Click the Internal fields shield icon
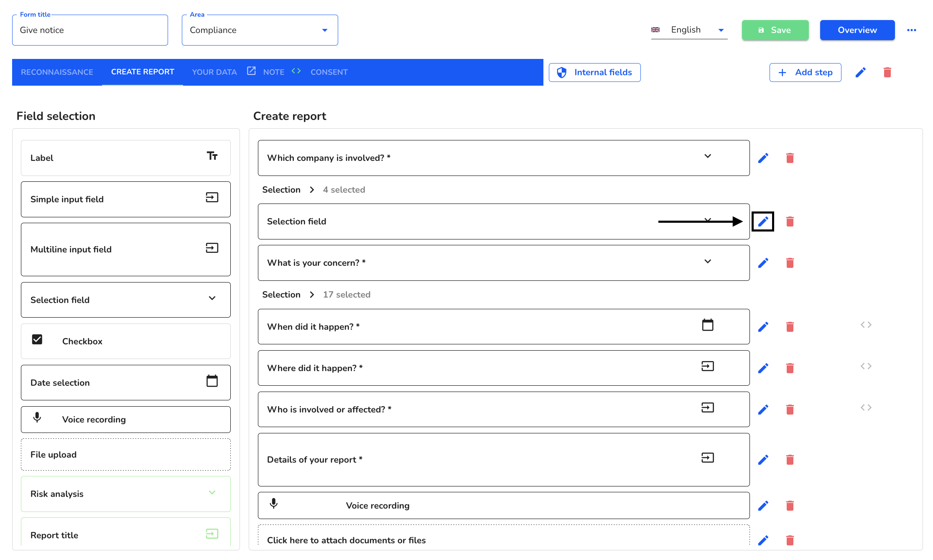Viewport: 933px width, 560px height. point(563,72)
